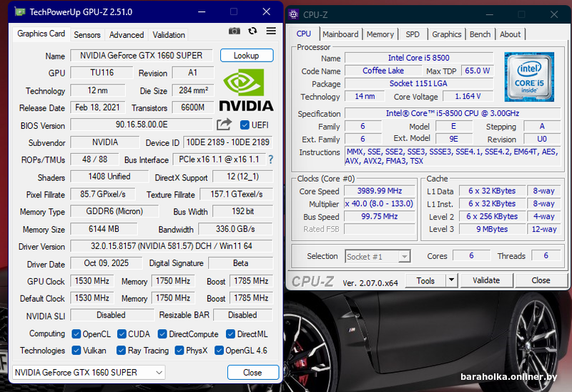Select the Graphics Card tab
This screenshot has height=392, width=572.
(x=41, y=34)
